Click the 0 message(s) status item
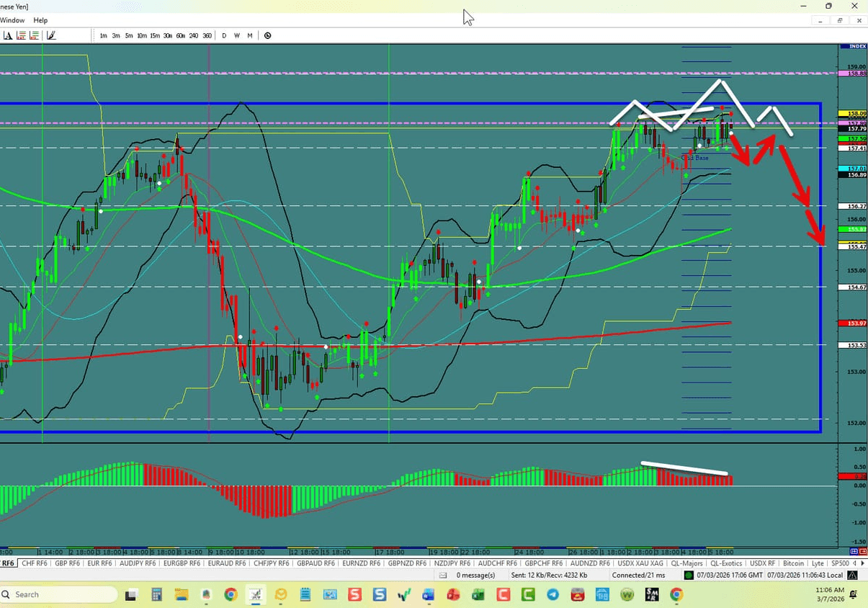The image size is (868, 608). click(475, 575)
